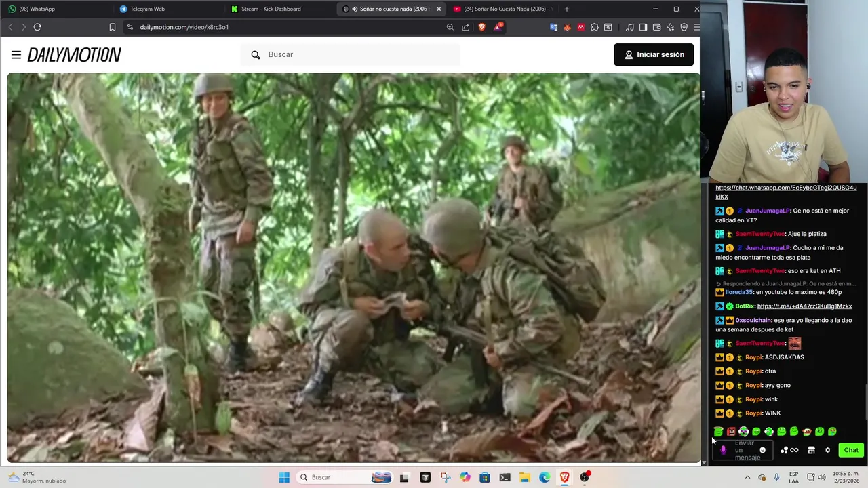Click the dailymotion.com address bar

tap(285, 27)
